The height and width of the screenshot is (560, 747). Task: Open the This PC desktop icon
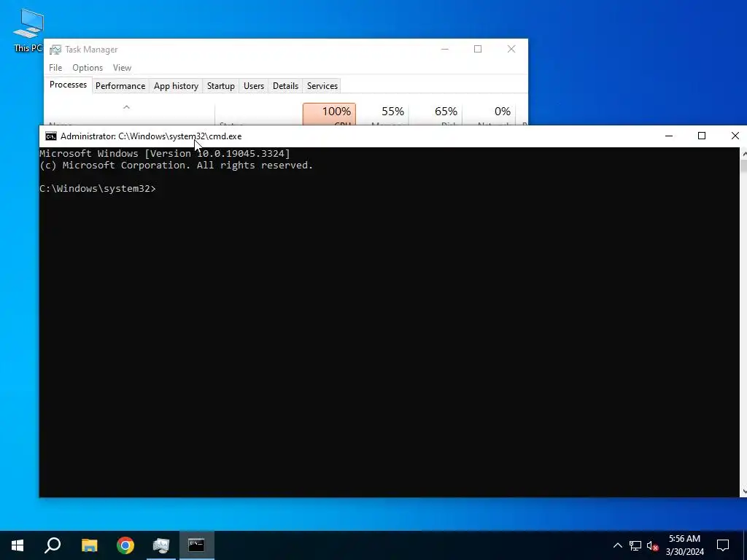point(28,29)
